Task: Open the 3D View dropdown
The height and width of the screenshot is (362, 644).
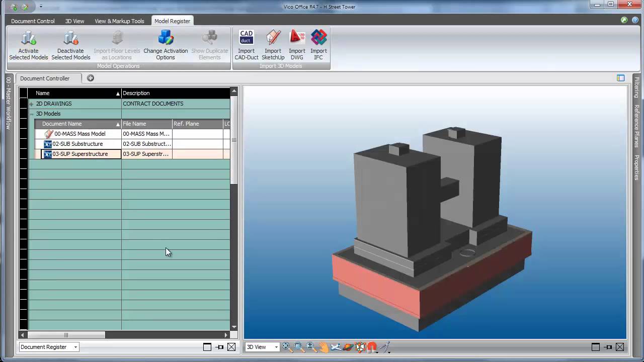Action: point(262,347)
